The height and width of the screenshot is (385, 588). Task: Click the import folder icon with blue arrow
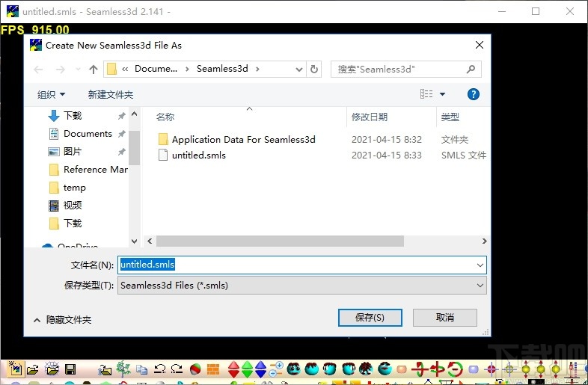[x=105, y=370]
